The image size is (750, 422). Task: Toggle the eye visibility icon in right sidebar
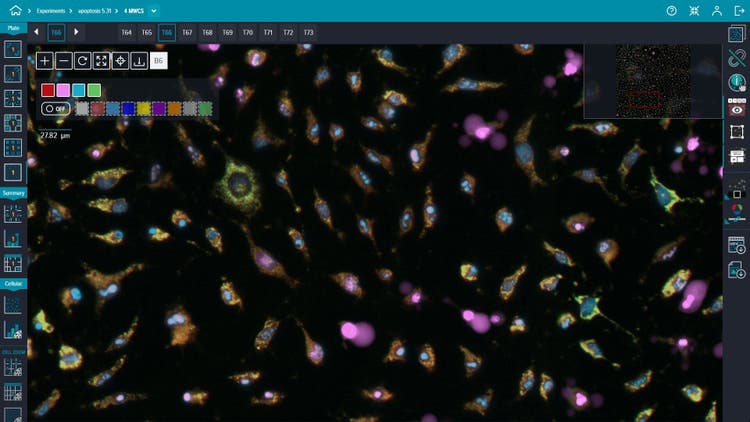(x=737, y=110)
